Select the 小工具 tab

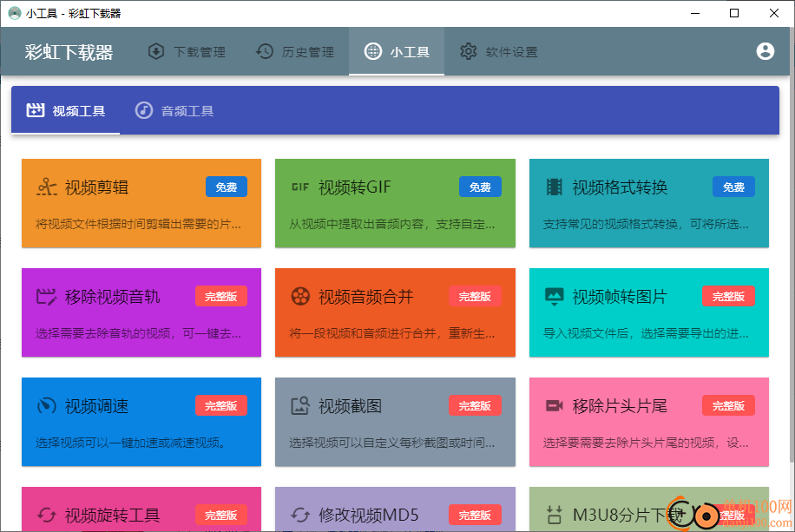pyautogui.click(x=397, y=52)
